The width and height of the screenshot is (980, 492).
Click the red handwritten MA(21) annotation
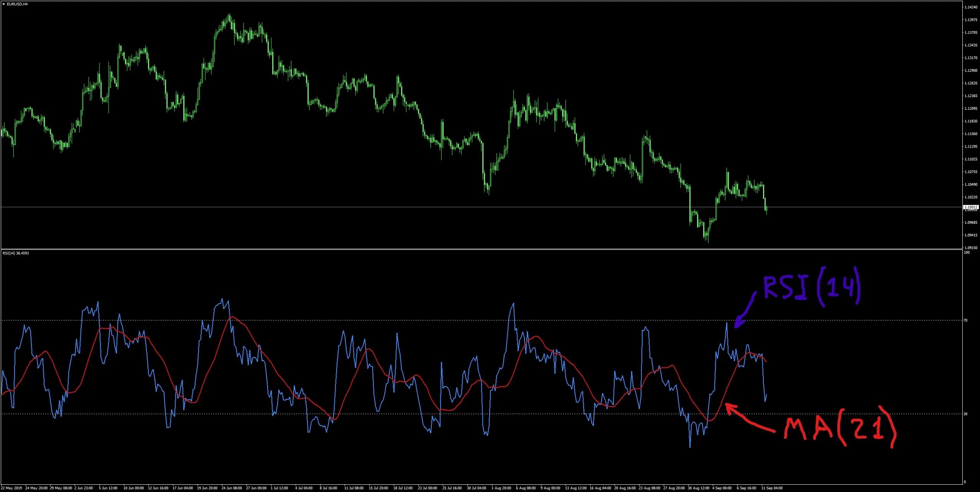(x=840, y=428)
